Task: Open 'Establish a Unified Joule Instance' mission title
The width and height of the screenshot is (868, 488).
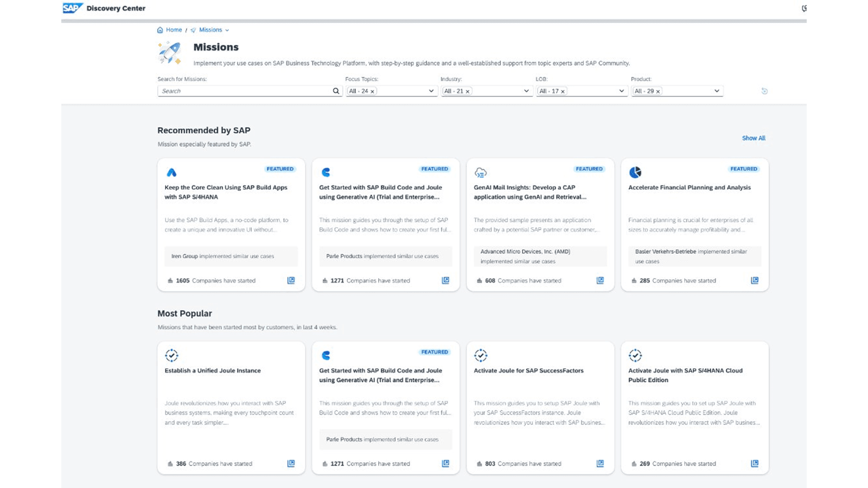Action: [213, 371]
